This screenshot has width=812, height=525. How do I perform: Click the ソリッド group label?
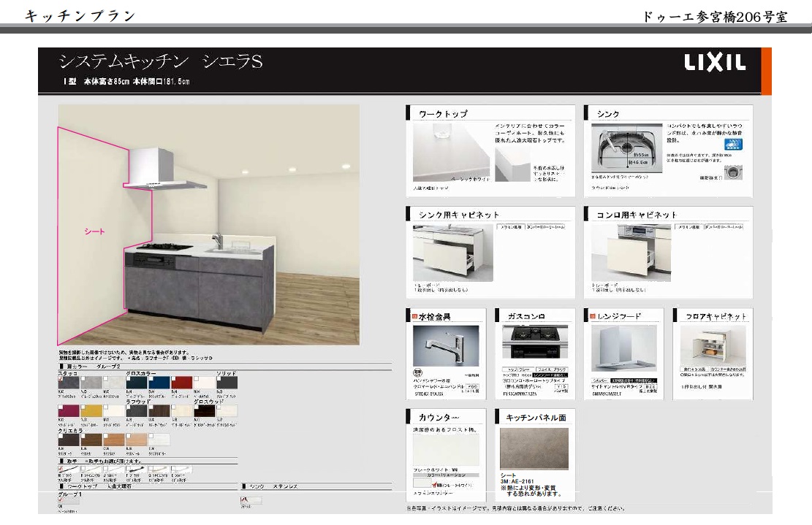pyautogui.click(x=227, y=373)
